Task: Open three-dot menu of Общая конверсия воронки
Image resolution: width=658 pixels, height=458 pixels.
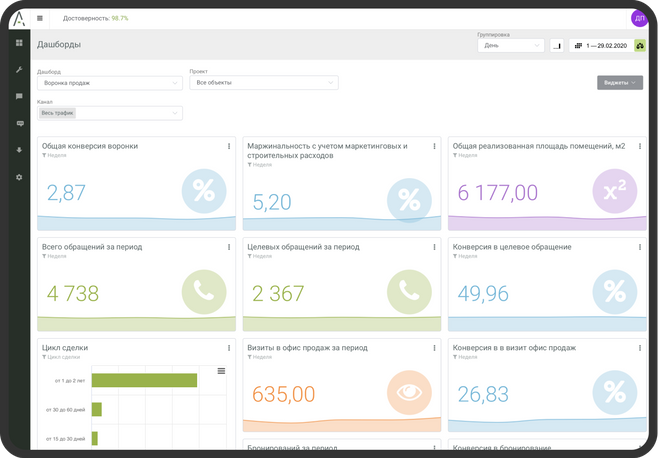Action: pyautogui.click(x=229, y=147)
